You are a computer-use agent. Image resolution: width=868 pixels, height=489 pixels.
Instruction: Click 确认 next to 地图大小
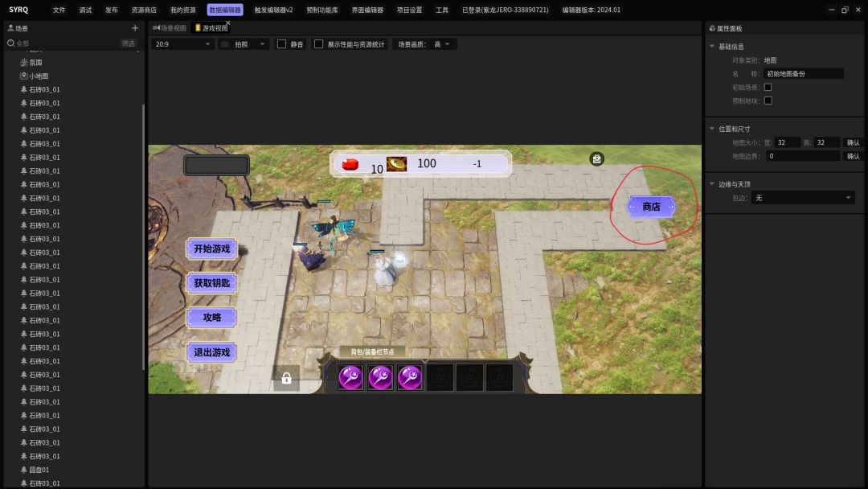853,143
